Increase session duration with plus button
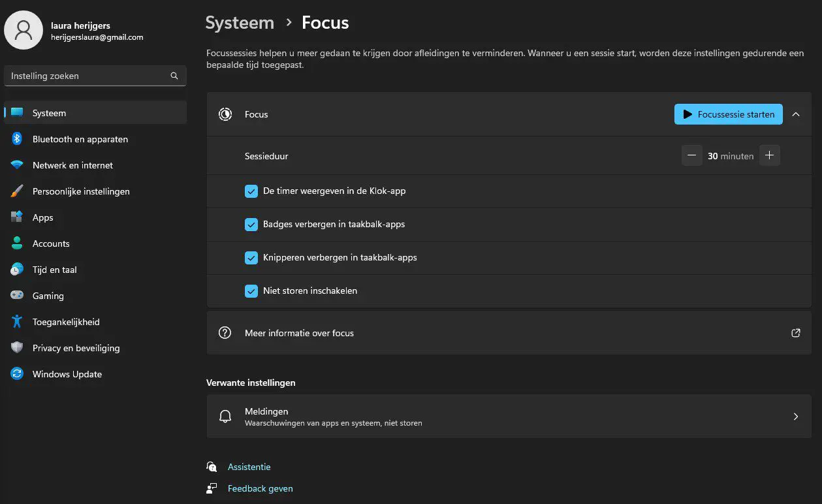 click(x=770, y=155)
